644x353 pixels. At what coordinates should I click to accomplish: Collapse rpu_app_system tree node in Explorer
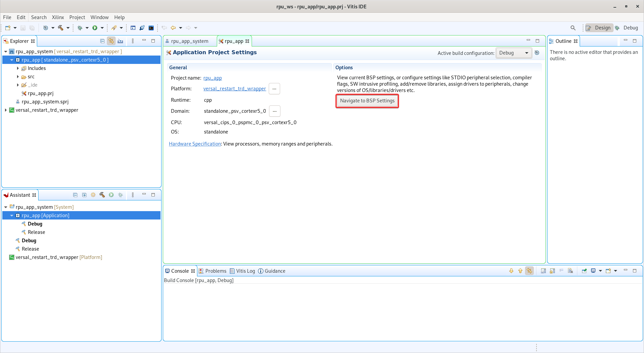click(x=6, y=52)
